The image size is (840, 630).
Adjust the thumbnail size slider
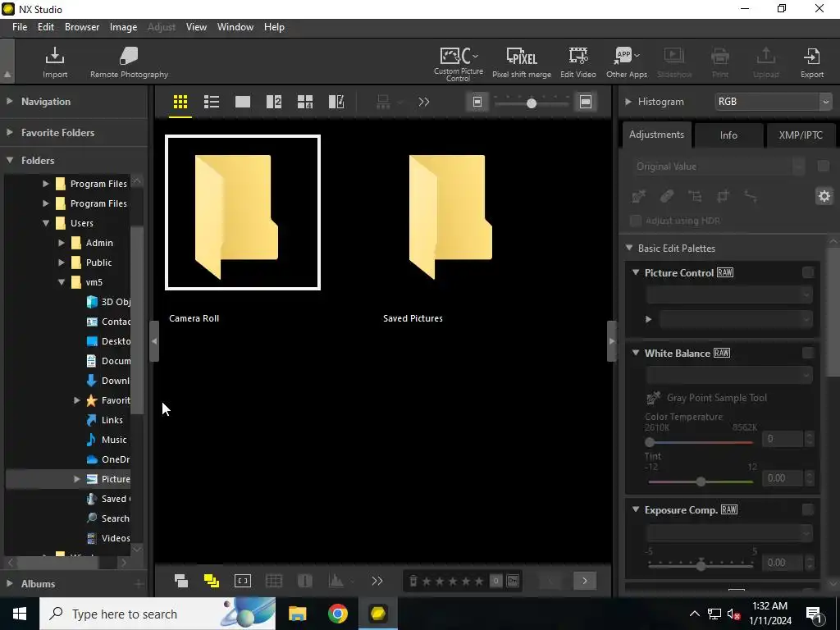click(x=532, y=103)
